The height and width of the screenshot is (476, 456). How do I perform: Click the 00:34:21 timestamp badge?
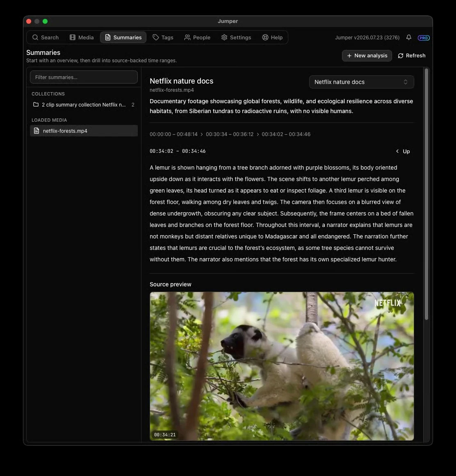165,435
